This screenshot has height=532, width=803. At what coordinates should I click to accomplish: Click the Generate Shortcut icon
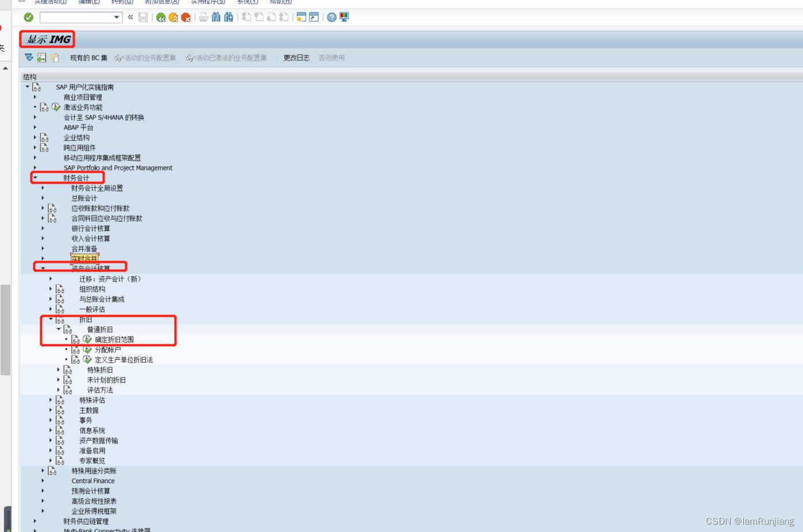[314, 17]
